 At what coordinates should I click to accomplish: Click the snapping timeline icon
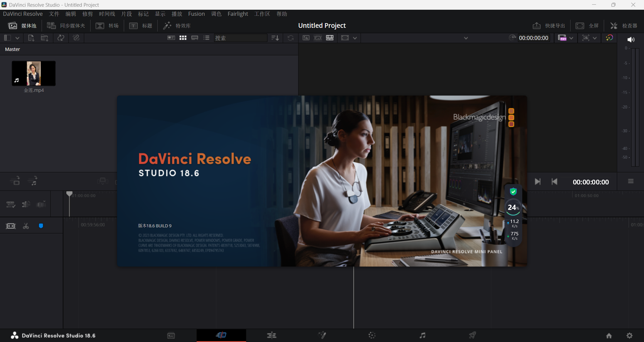[x=26, y=204]
